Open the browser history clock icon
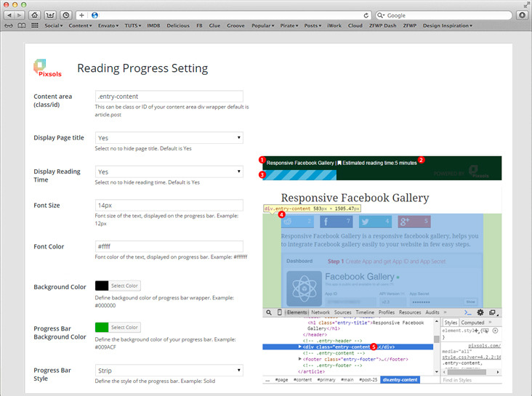532x396 pixels. coord(66,15)
